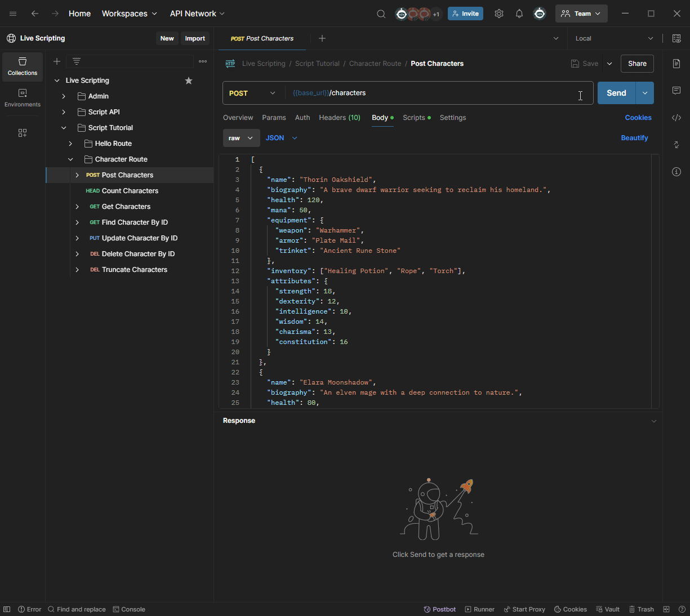Click the Share button
This screenshot has width=690, height=616.
(x=637, y=64)
